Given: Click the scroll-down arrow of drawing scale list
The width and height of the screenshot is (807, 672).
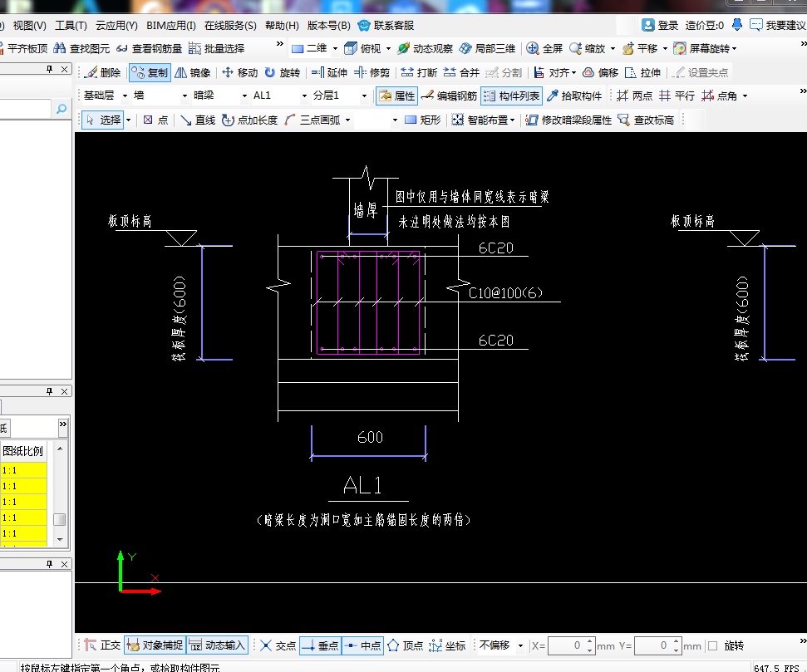Looking at the screenshot, I should point(60,539).
